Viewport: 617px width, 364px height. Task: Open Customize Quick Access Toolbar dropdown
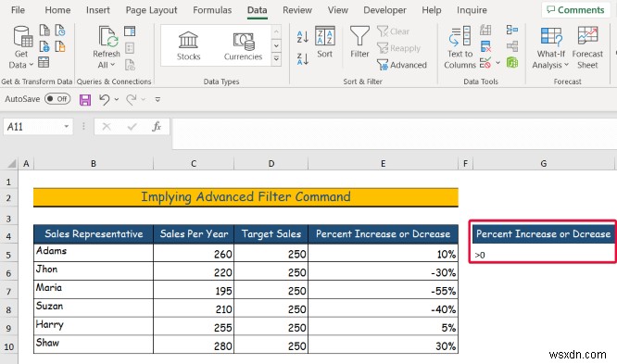157,99
